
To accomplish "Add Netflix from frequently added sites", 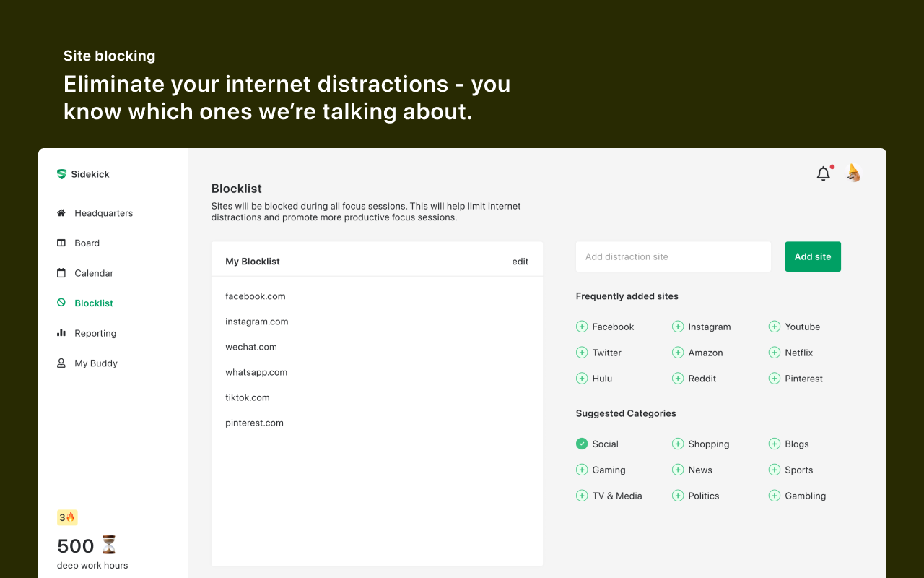I will point(774,353).
